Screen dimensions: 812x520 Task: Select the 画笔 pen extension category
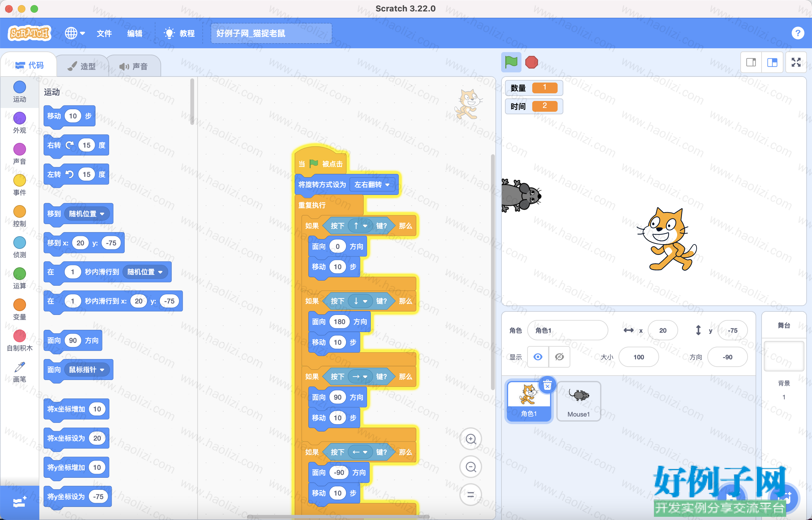click(x=20, y=372)
